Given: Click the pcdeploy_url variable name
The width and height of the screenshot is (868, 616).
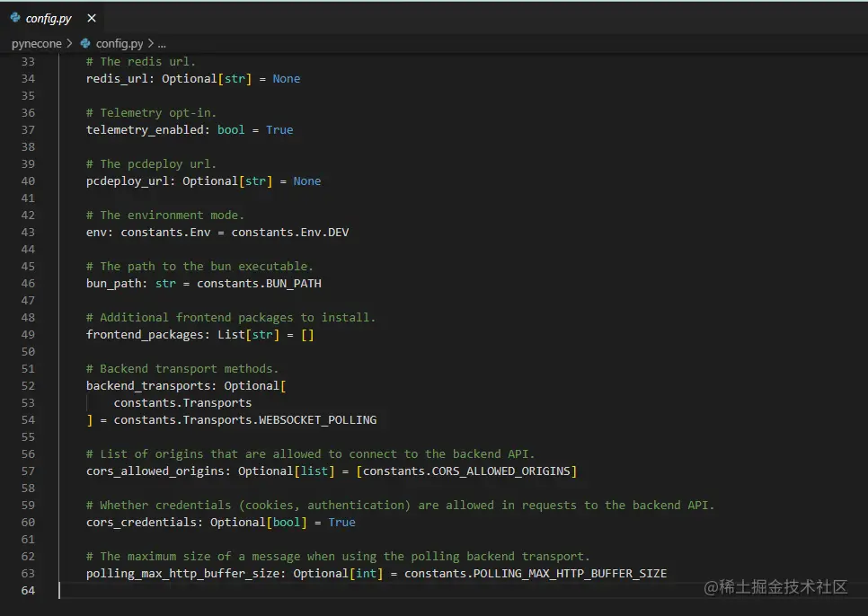Looking at the screenshot, I should tap(128, 181).
